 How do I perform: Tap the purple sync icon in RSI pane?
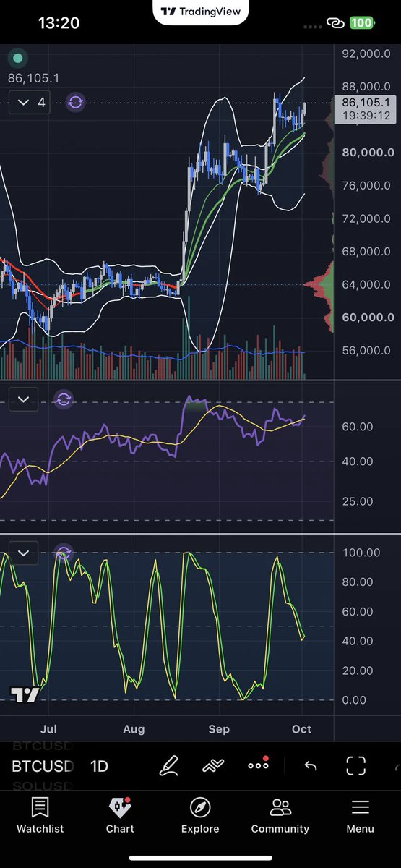pyautogui.click(x=64, y=399)
